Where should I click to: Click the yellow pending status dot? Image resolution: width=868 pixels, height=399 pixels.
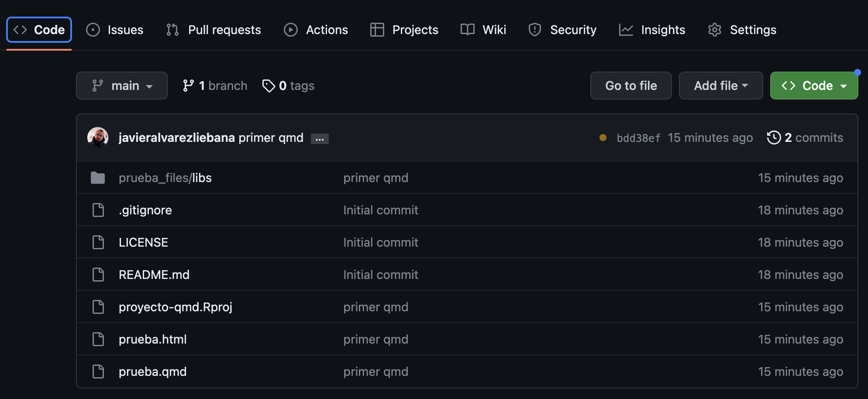(603, 138)
